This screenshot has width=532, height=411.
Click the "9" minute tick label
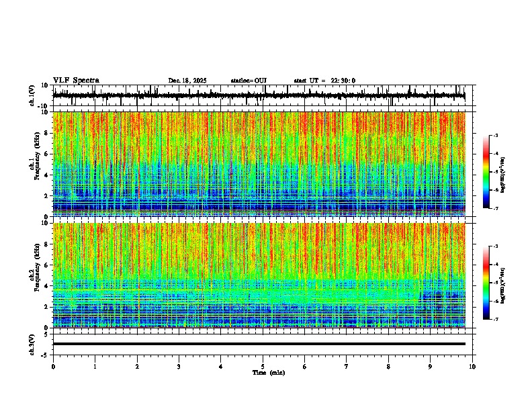(430, 367)
